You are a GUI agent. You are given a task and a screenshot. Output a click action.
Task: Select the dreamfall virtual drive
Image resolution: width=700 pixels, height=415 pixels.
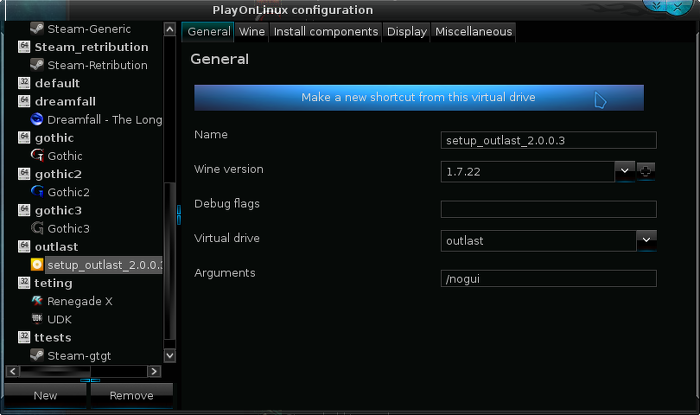(65, 101)
